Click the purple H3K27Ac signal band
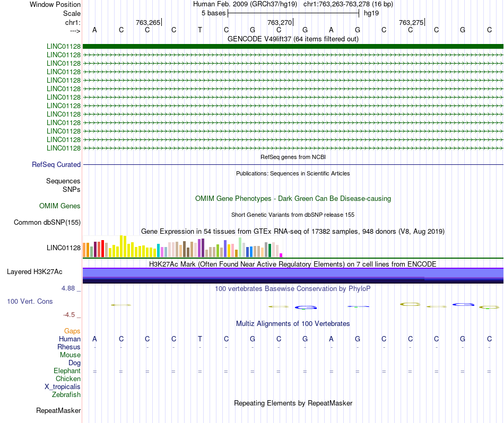The width and height of the screenshot is (504, 423). click(x=293, y=276)
